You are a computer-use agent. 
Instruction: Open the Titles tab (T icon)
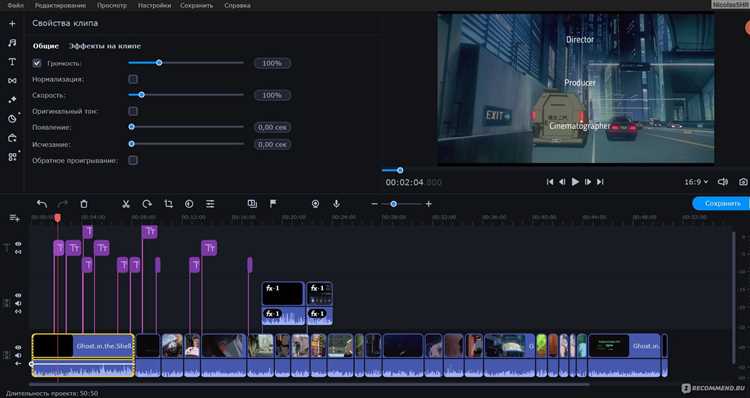point(12,62)
